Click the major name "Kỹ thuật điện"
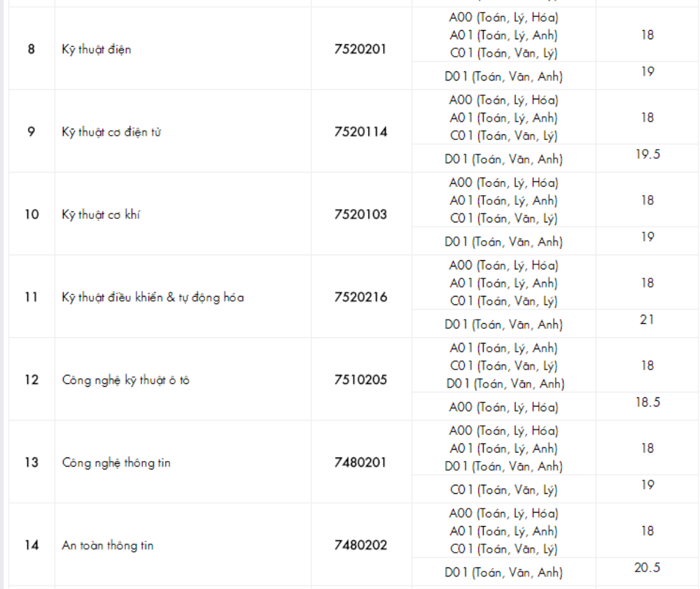This screenshot has height=589, width=700. click(96, 50)
